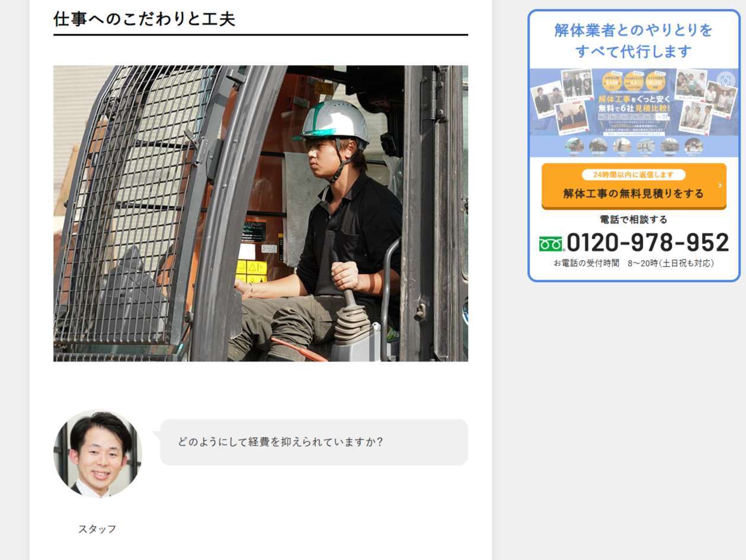The width and height of the screenshot is (746, 560).
Task: Click the first circular thumbnail in banner row
Action: (574, 146)
